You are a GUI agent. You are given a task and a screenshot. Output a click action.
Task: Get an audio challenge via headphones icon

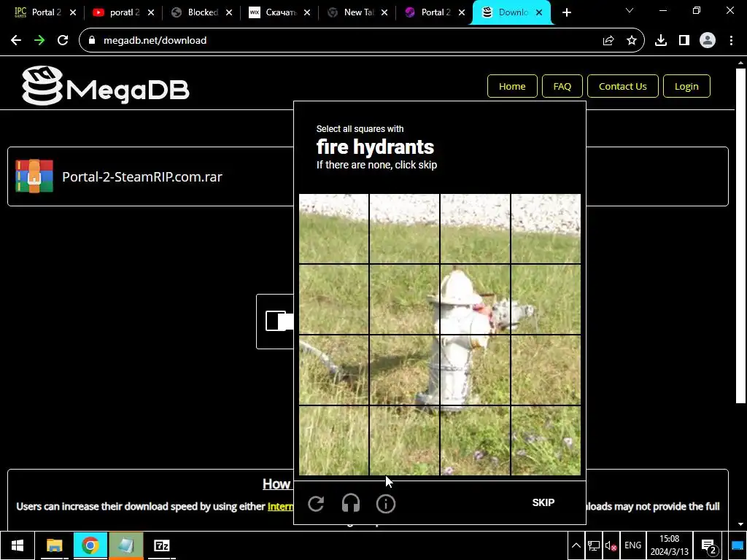[x=351, y=503]
